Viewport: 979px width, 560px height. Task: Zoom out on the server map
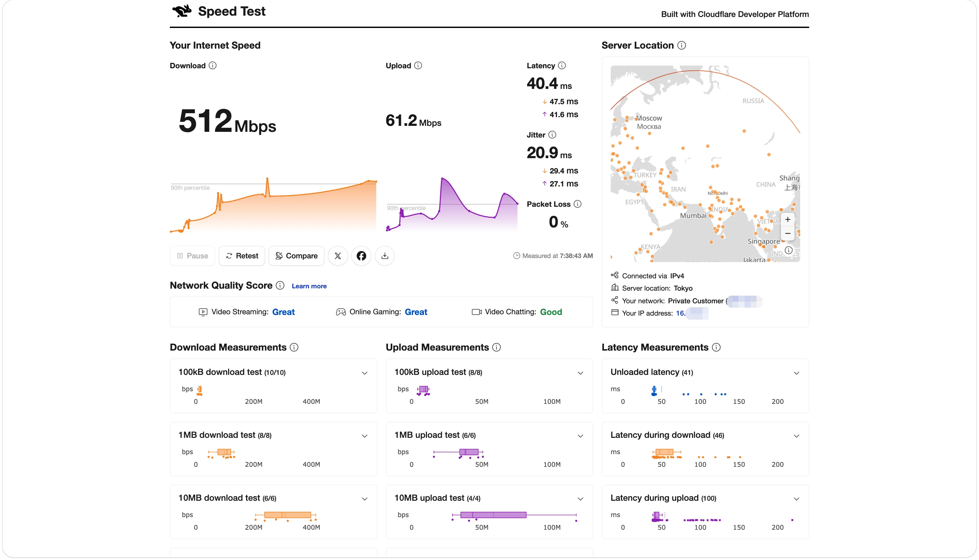pyautogui.click(x=788, y=233)
